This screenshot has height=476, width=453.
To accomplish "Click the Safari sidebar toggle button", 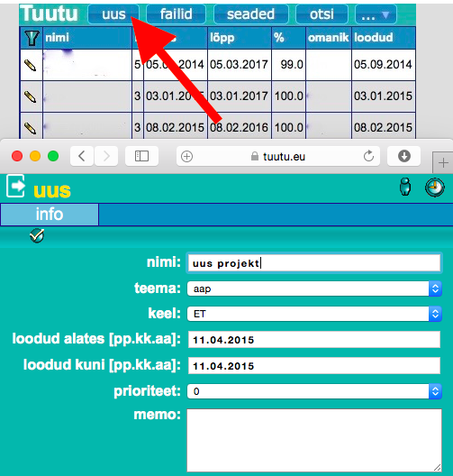I will click(x=141, y=156).
